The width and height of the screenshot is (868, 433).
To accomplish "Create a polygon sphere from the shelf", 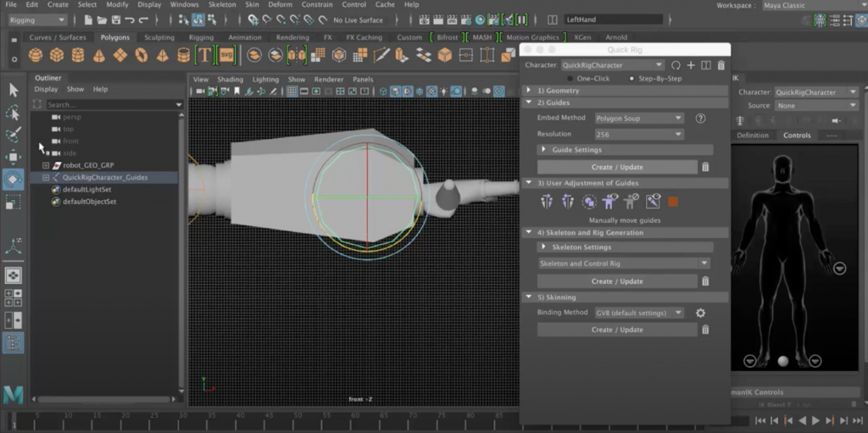I will pos(36,55).
